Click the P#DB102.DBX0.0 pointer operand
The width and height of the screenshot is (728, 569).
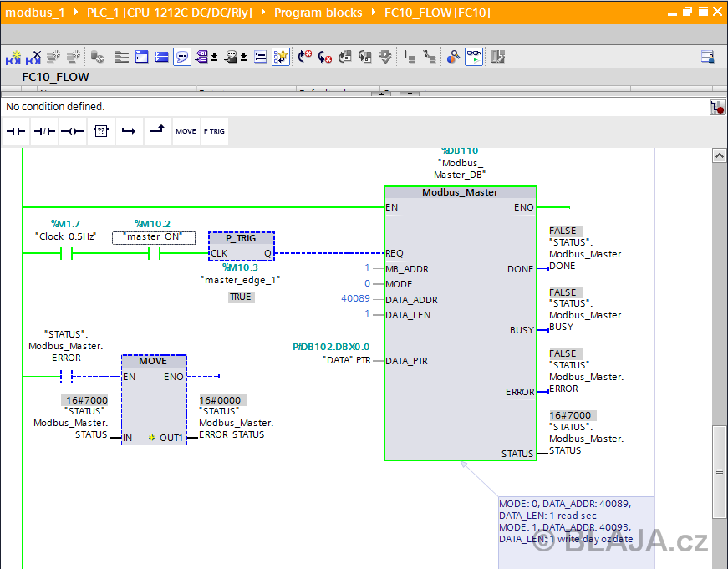(x=331, y=347)
